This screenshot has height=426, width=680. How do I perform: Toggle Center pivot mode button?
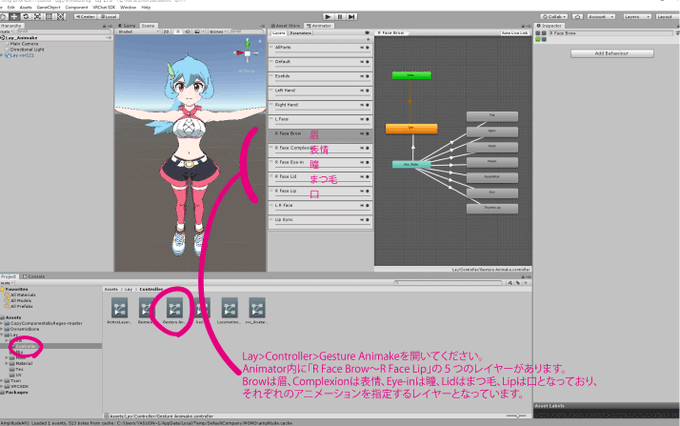tap(85, 16)
